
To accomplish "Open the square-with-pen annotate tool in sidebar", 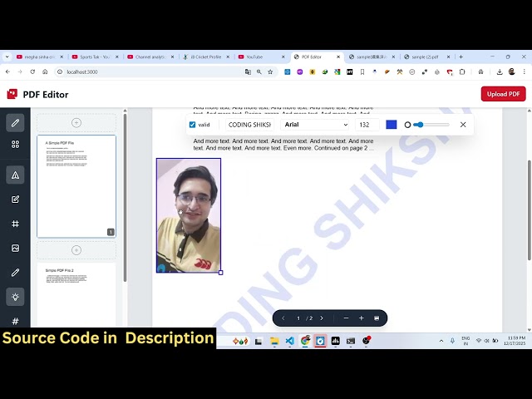I will click(15, 199).
